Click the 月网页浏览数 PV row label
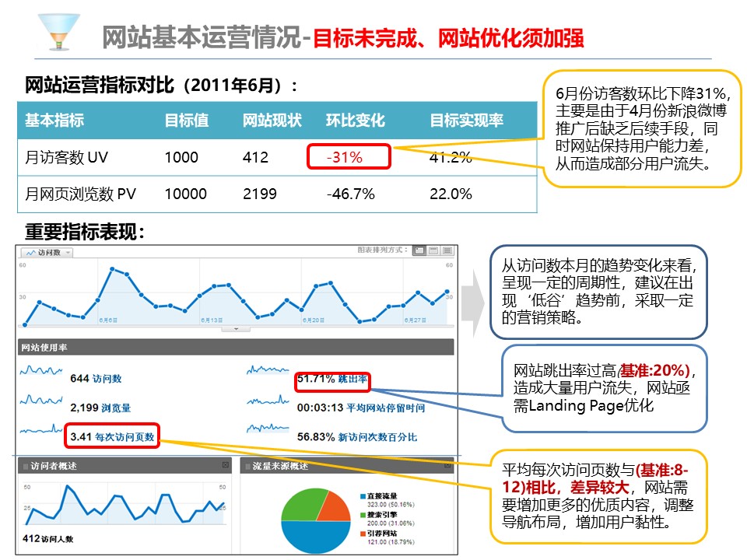 click(x=80, y=194)
